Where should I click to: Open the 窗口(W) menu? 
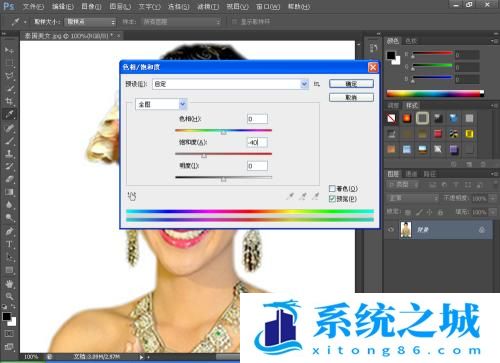[268, 6]
